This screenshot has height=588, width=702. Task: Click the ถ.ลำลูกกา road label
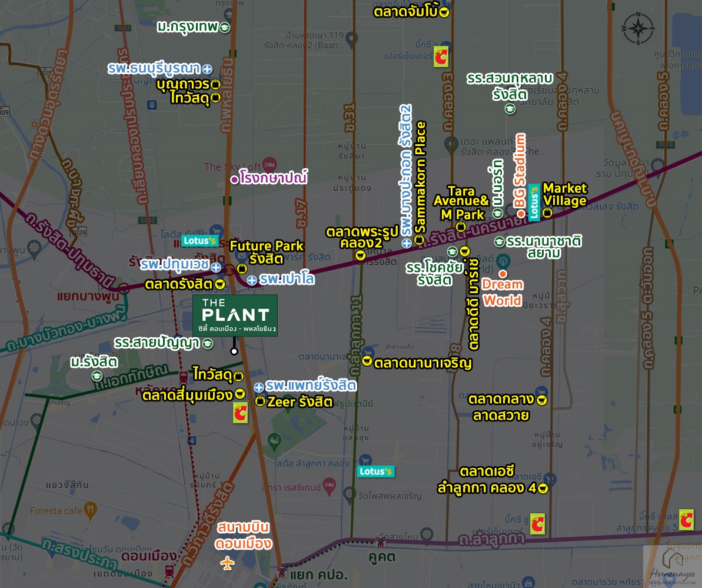(491, 539)
